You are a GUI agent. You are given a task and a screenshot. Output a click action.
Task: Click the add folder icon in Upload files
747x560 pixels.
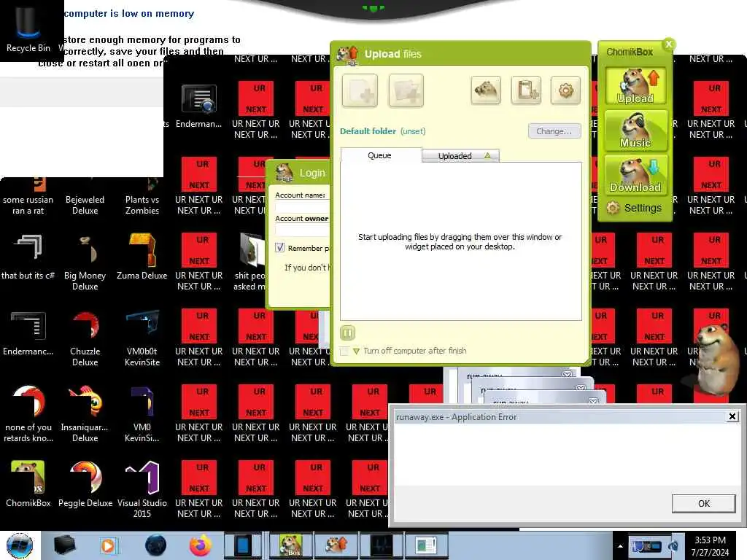pyautogui.click(x=406, y=90)
